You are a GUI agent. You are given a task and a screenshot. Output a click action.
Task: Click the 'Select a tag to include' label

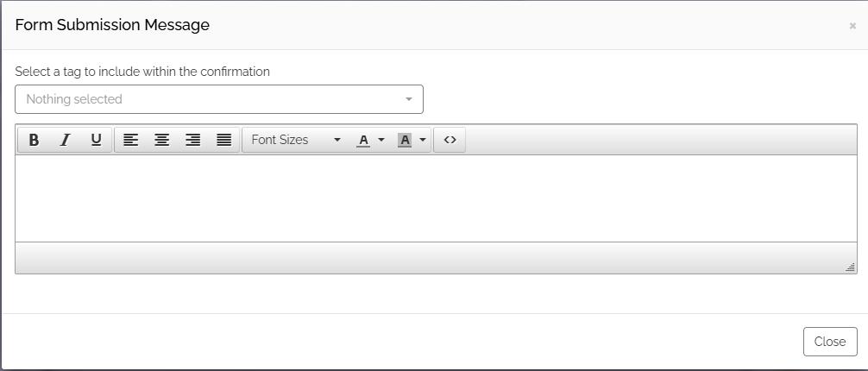[x=142, y=72]
